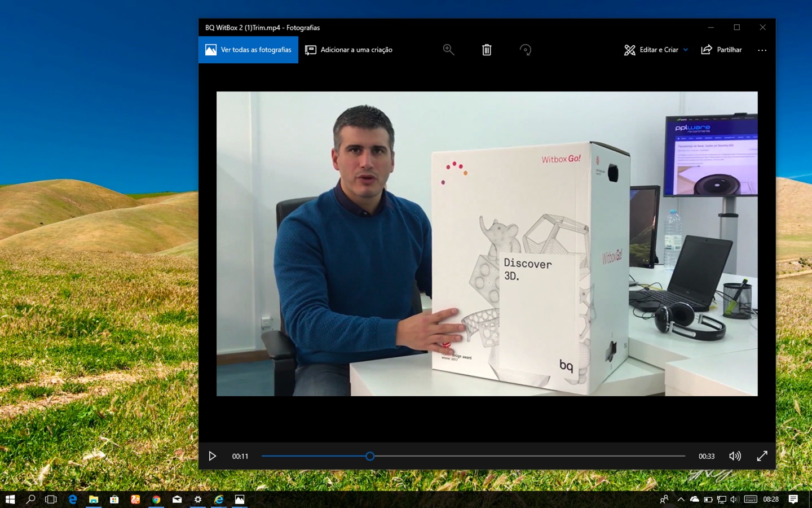Click Adicionar a uma criação
The height and width of the screenshot is (508, 812).
[349, 50]
